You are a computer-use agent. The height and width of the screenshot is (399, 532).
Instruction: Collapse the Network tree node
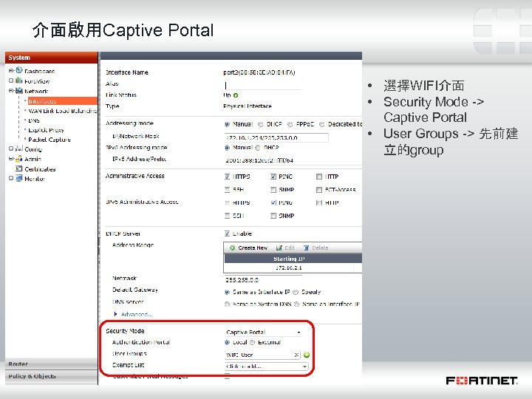[x=11, y=91]
